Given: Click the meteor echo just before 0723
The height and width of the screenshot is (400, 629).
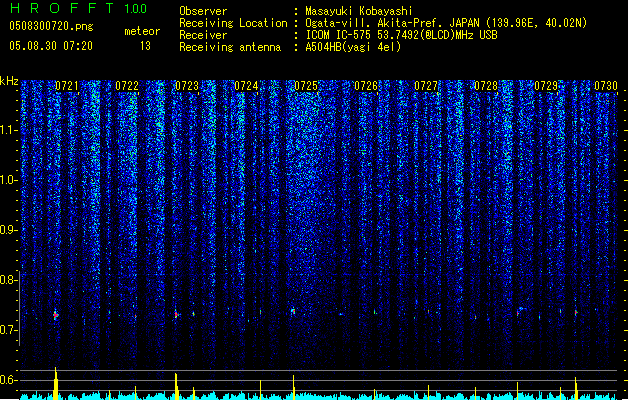Looking at the screenshot, I should [176, 315].
